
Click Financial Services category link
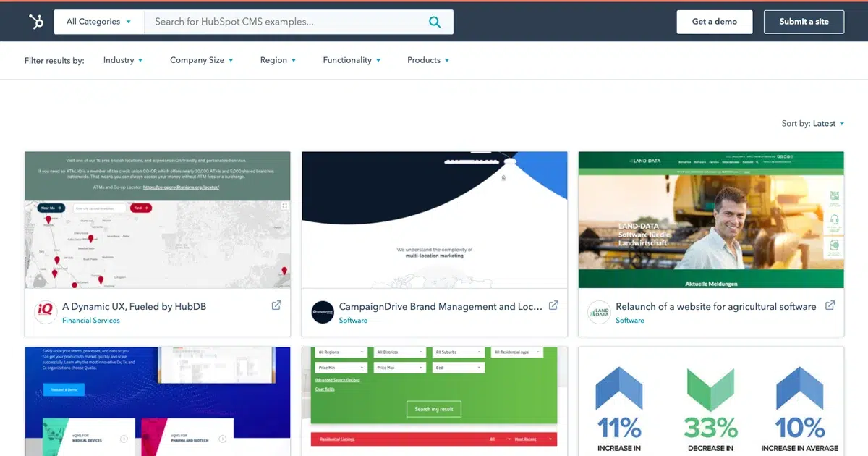click(91, 321)
